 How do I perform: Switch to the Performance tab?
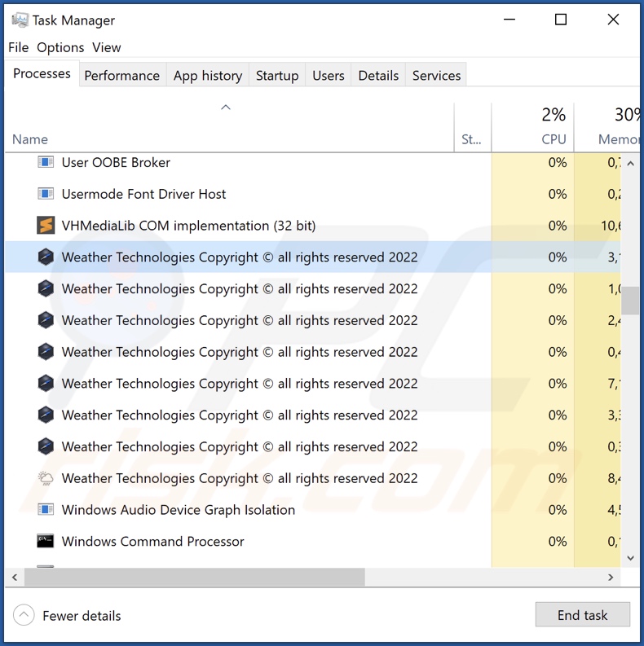tap(122, 76)
